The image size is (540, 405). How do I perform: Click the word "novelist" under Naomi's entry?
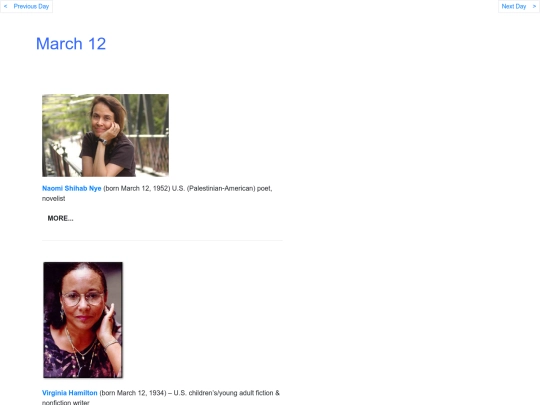(x=53, y=199)
